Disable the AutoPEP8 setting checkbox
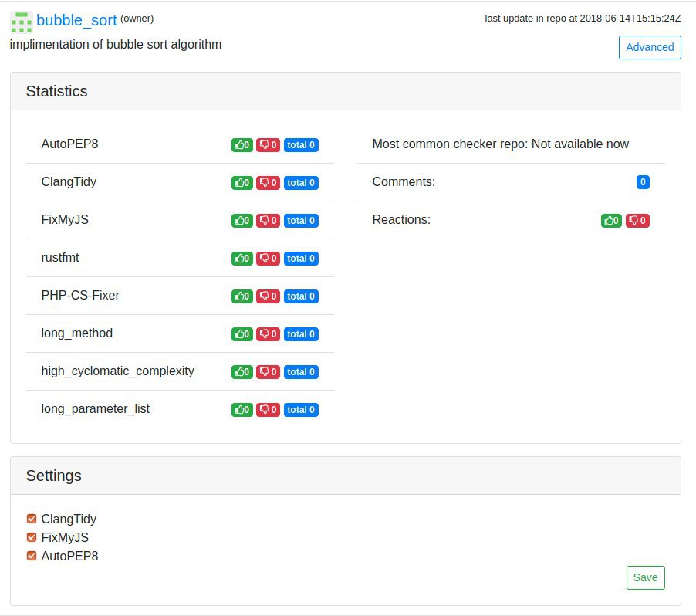Screen dimensions: 696x616 (x=32, y=556)
